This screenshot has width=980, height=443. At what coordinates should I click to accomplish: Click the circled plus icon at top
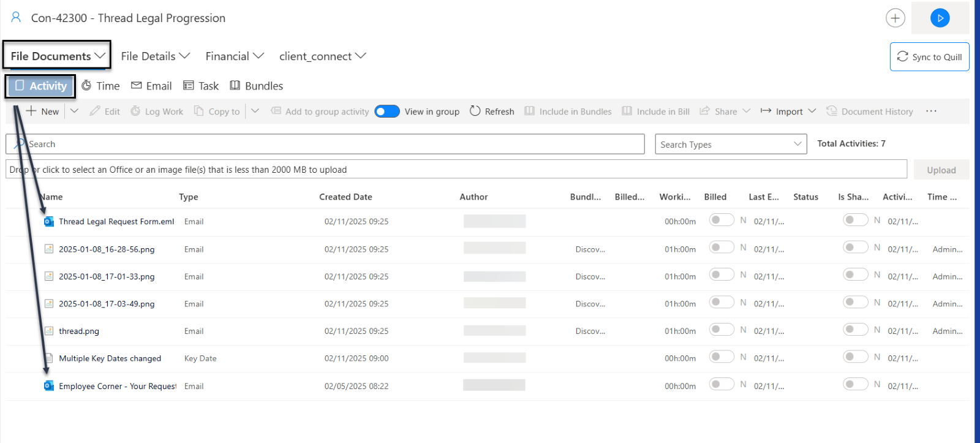point(895,18)
